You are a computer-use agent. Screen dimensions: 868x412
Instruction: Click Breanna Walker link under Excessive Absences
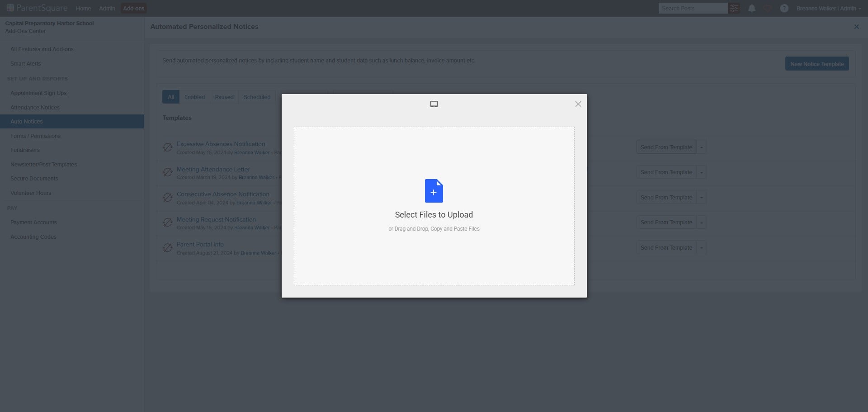click(x=252, y=152)
